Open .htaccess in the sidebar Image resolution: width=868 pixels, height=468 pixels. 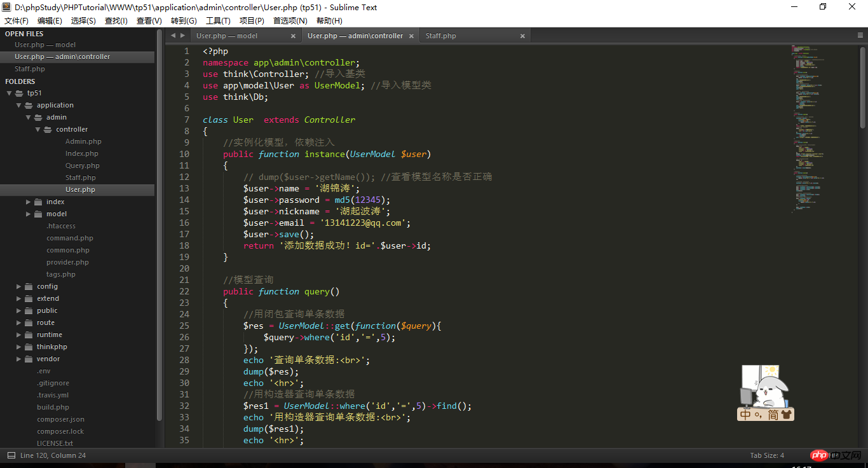click(x=61, y=226)
